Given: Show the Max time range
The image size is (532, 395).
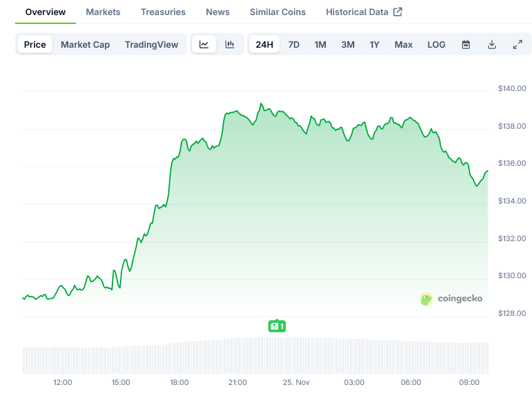Looking at the screenshot, I should click(403, 45).
